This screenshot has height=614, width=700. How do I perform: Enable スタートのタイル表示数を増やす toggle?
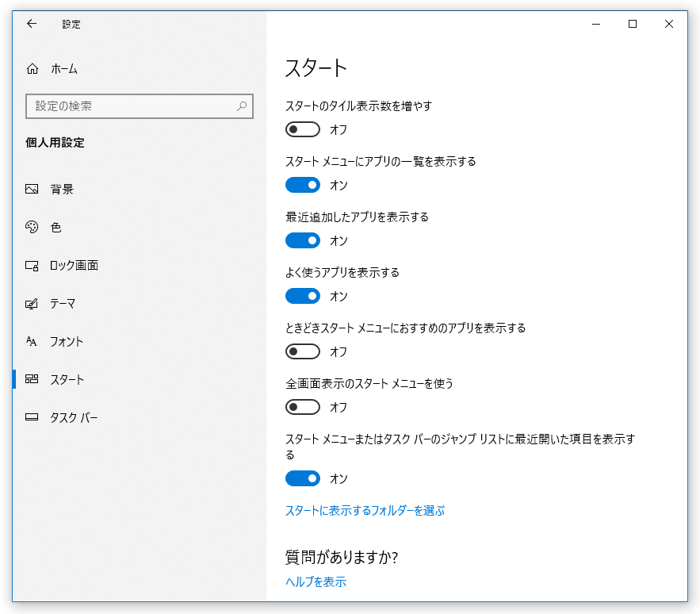303,129
